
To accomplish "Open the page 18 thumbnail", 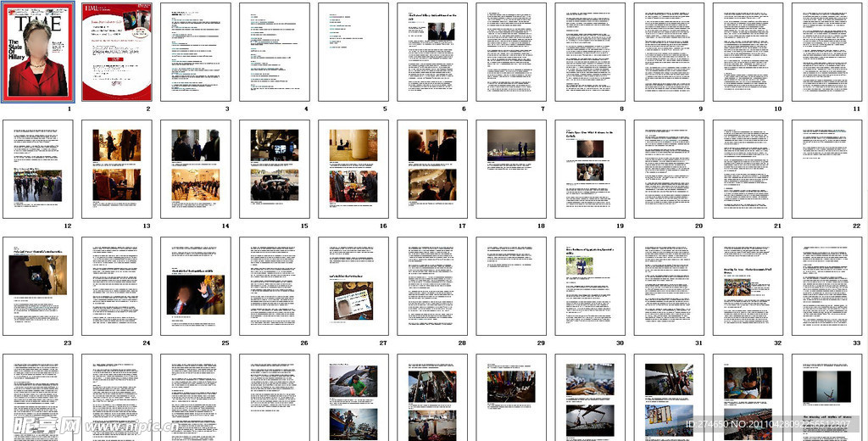I will (511, 169).
